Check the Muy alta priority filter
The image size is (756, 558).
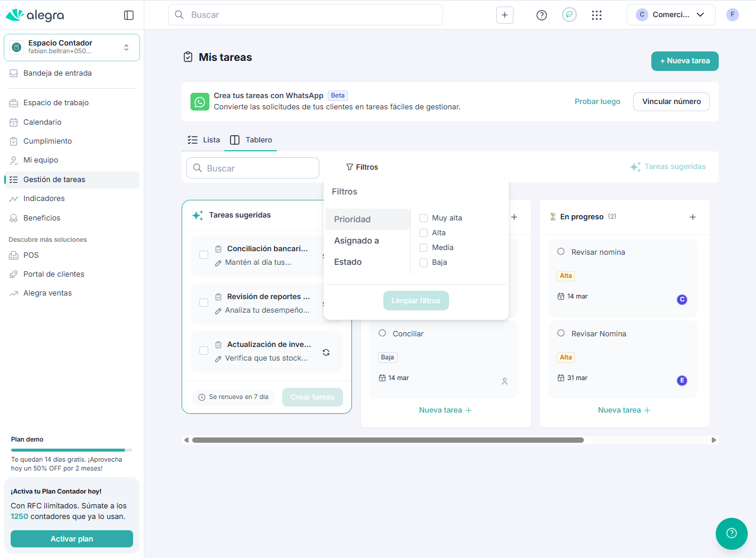[x=424, y=218]
